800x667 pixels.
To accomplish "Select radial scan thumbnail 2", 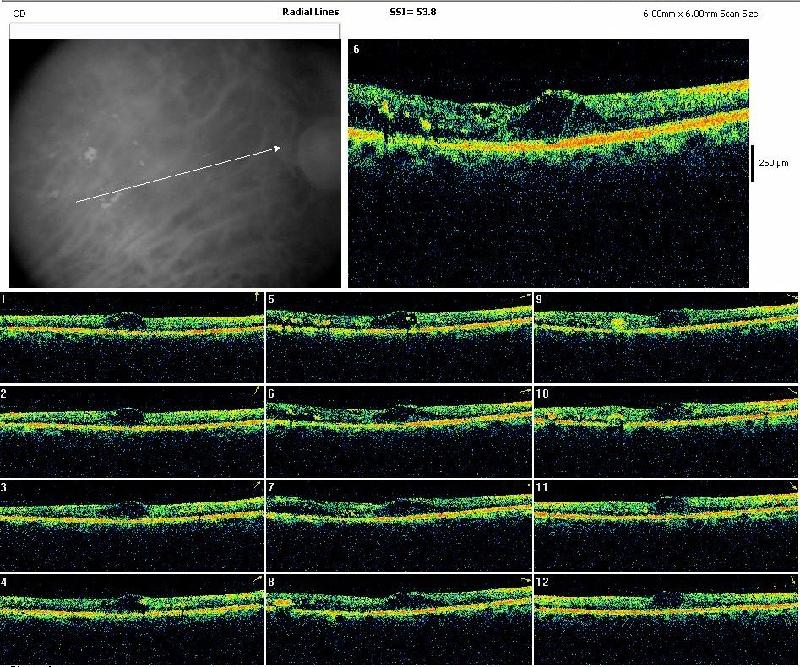I will (x=132, y=430).
